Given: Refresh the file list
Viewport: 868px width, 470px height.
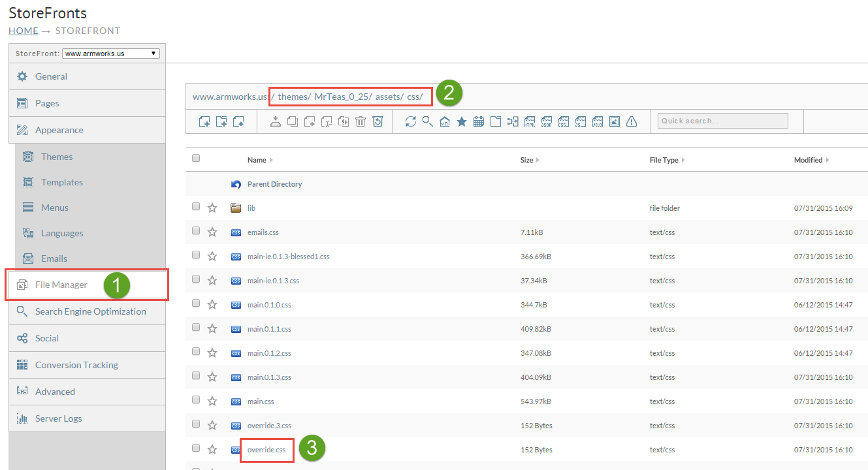Looking at the screenshot, I should click(411, 121).
